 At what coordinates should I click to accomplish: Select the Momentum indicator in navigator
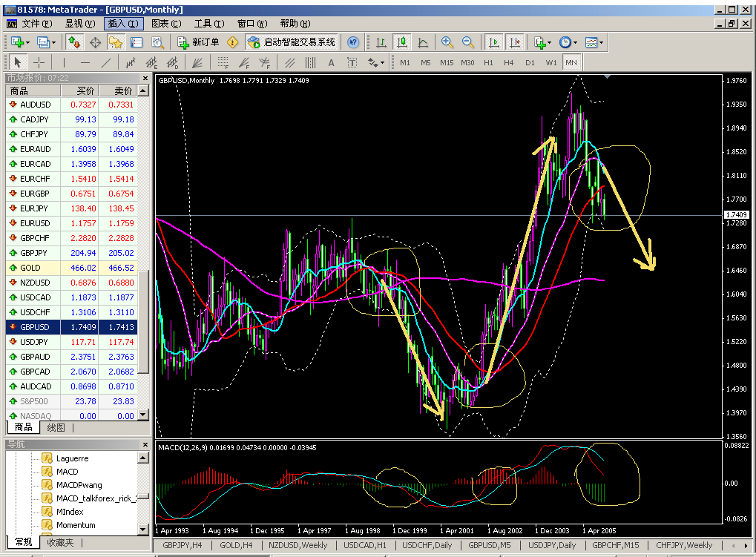click(76, 525)
